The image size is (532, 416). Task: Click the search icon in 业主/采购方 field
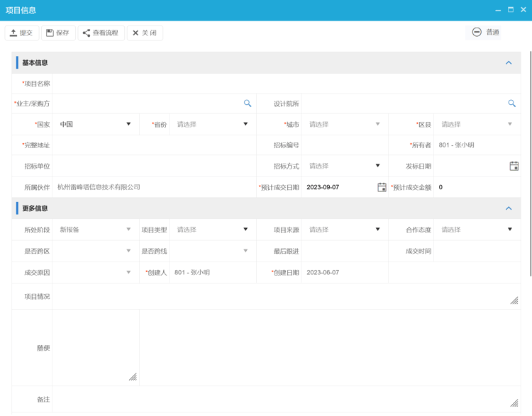(x=248, y=103)
